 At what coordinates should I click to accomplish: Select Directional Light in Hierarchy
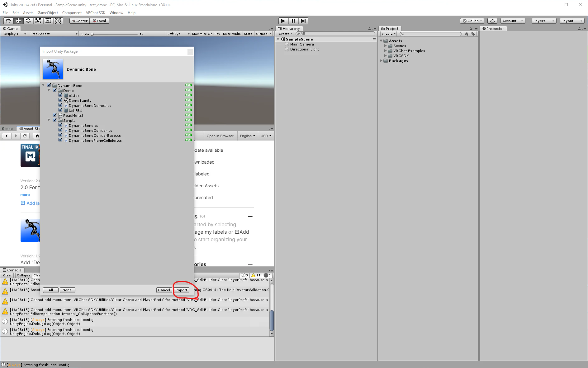(x=304, y=49)
